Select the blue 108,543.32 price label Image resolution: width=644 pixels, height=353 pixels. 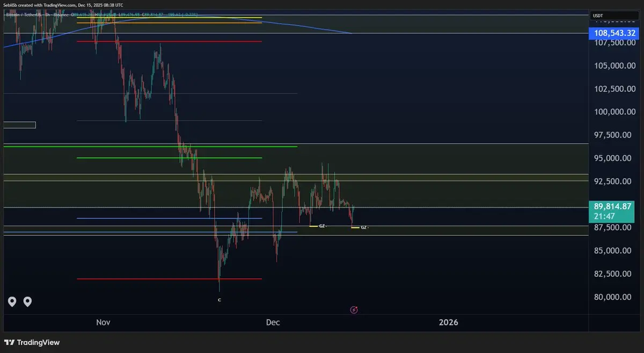[613, 33]
